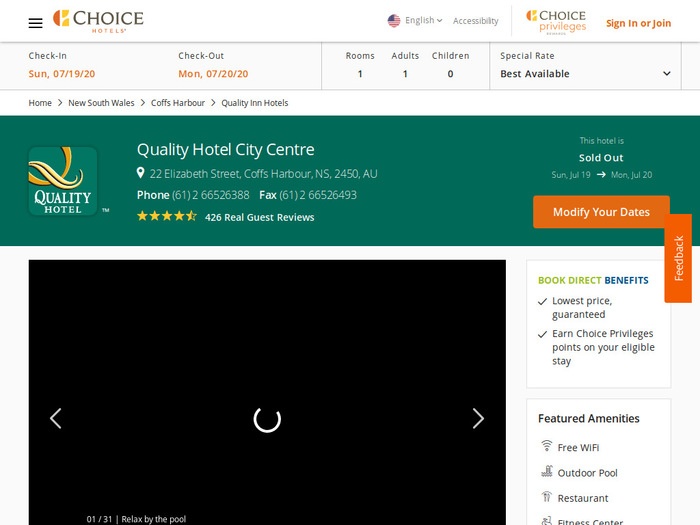The image size is (700, 525).
Task: Open the Accessibility link
Action: click(475, 21)
